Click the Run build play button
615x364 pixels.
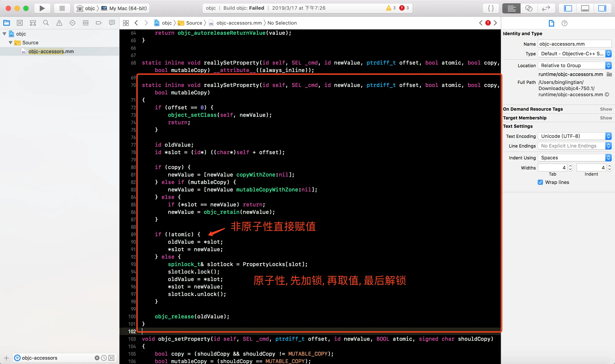(x=42, y=8)
